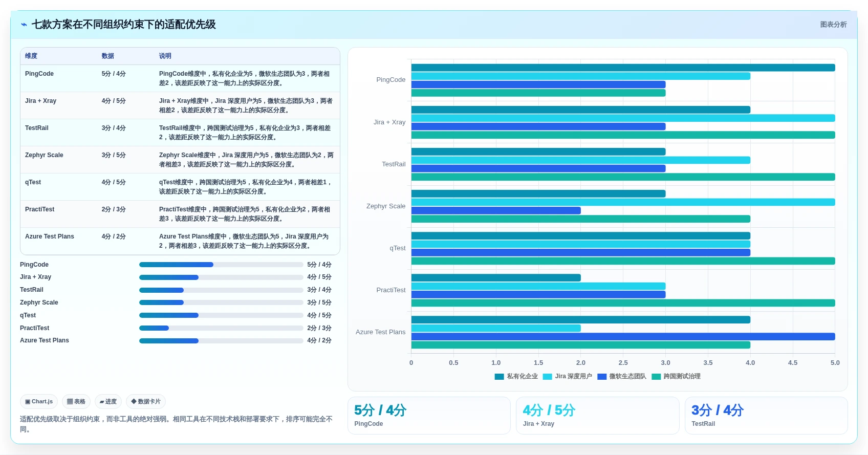
Task: Toggle the 跨国测试治理 legend swatch
Action: [656, 377]
